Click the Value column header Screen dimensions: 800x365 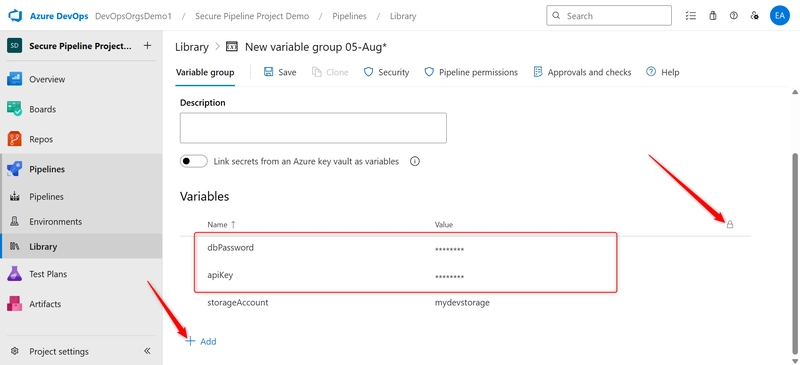[x=444, y=225]
